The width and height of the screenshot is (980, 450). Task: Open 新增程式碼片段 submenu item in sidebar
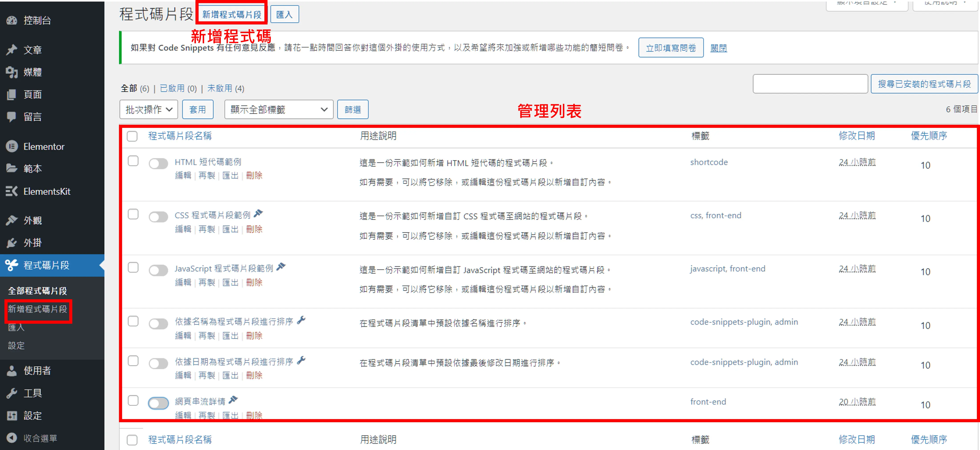coord(37,309)
